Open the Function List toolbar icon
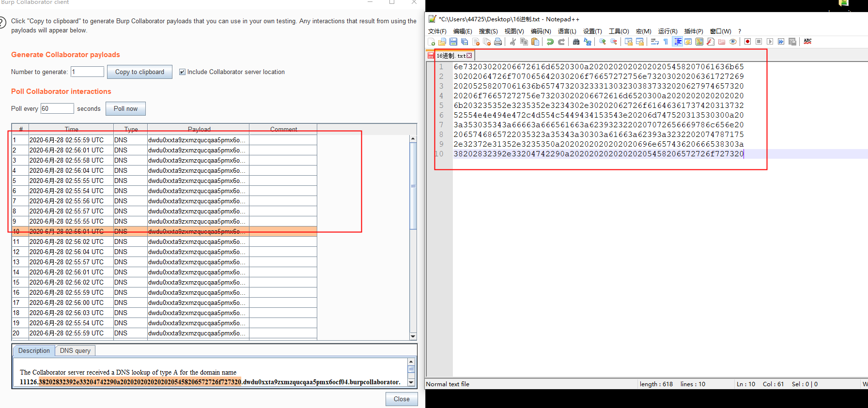 [711, 42]
